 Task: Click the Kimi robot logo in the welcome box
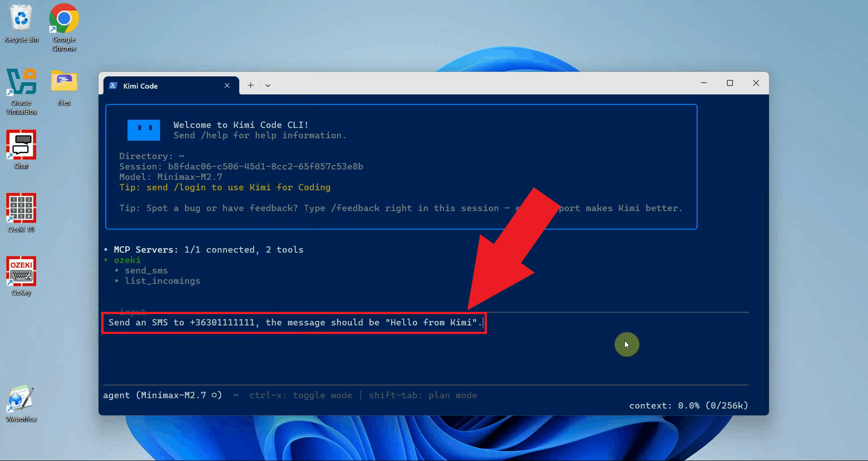[x=144, y=130]
